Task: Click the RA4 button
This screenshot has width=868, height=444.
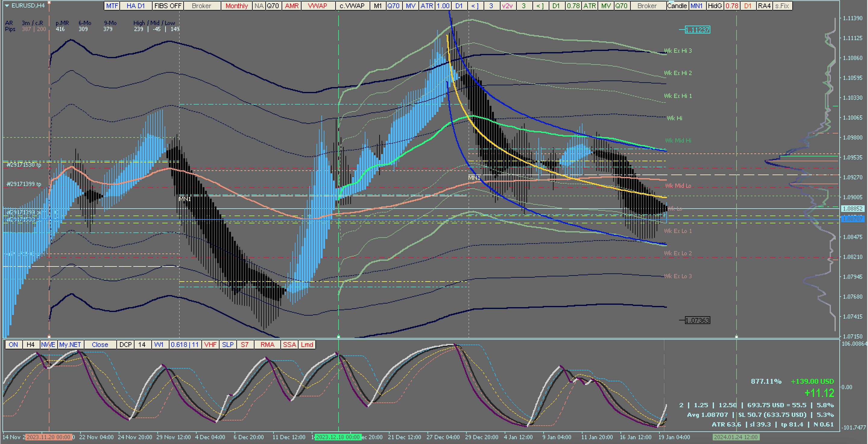Action: click(764, 6)
